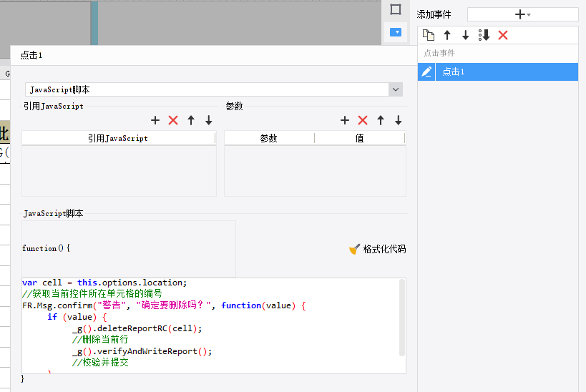586x392 pixels.
Task: Remove a referenced JavaScript using the red X
Action: (173, 120)
